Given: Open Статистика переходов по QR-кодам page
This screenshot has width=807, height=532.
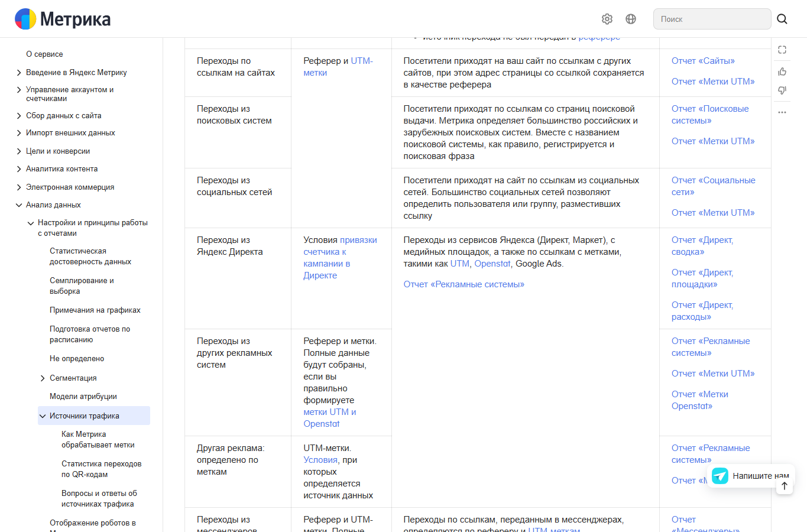Looking at the screenshot, I should (x=102, y=469).
